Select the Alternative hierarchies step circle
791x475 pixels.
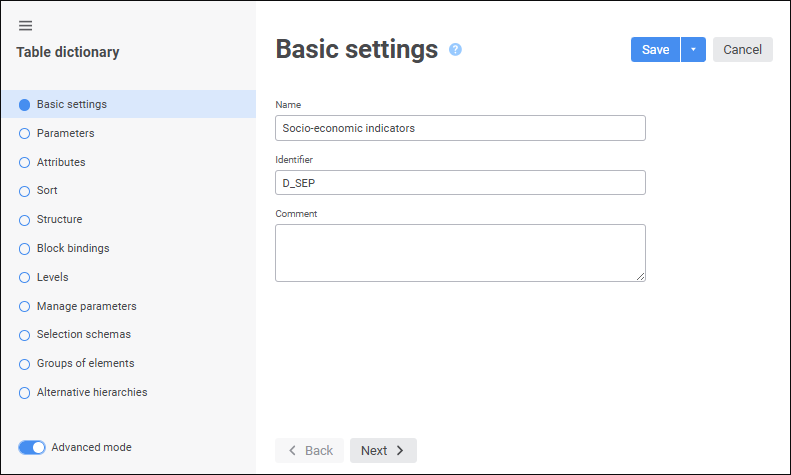[x=25, y=393]
